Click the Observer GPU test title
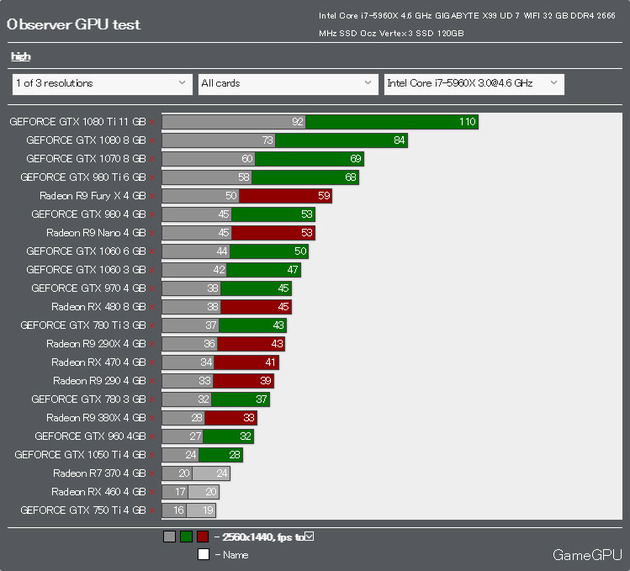Image resolution: width=630 pixels, height=571 pixels. [74, 24]
